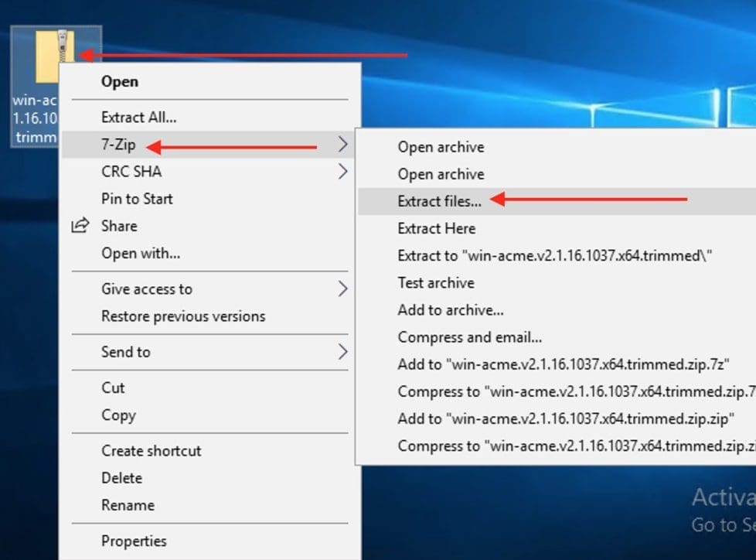Viewport: 756px width, 560px height.
Task: Choose Rename from the context menu
Action: click(x=128, y=505)
